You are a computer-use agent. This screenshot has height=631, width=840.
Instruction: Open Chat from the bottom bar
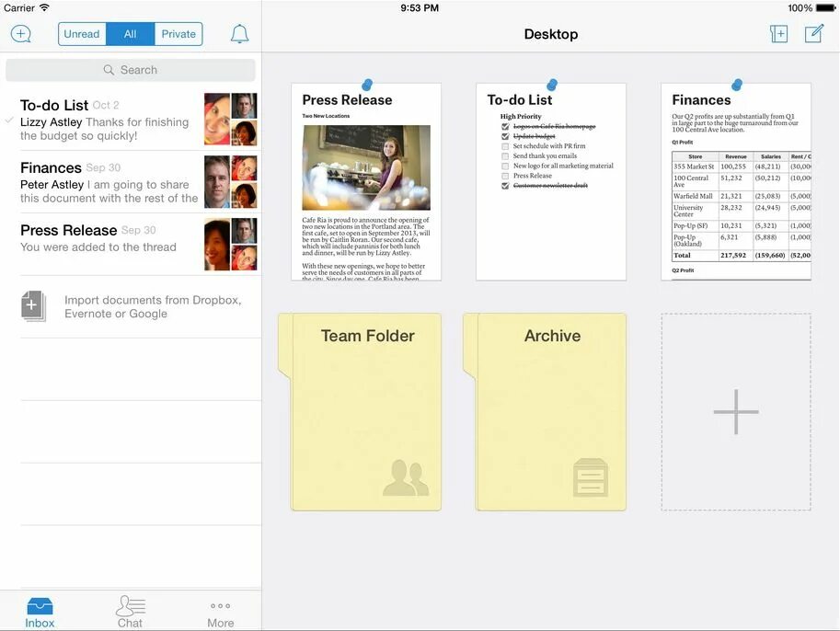(130, 608)
